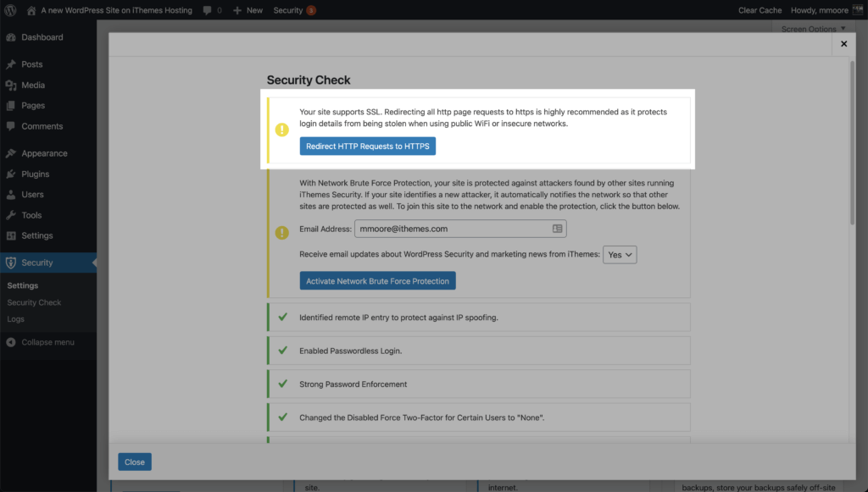Click the WordPress logo in admin bar
This screenshot has height=492, width=868.
pyautogui.click(x=10, y=10)
